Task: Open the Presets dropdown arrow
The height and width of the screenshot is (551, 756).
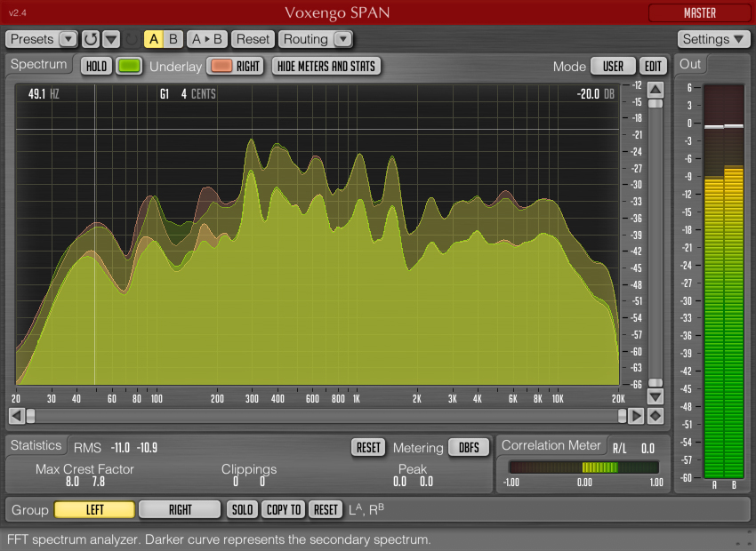Action: click(68, 39)
